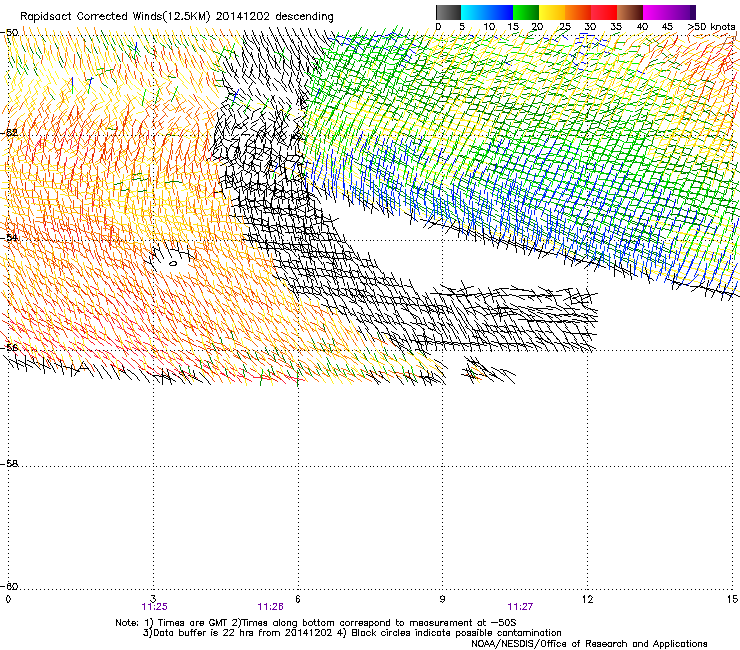
Task: Click the small black contamination circle on map
Action: [173, 263]
